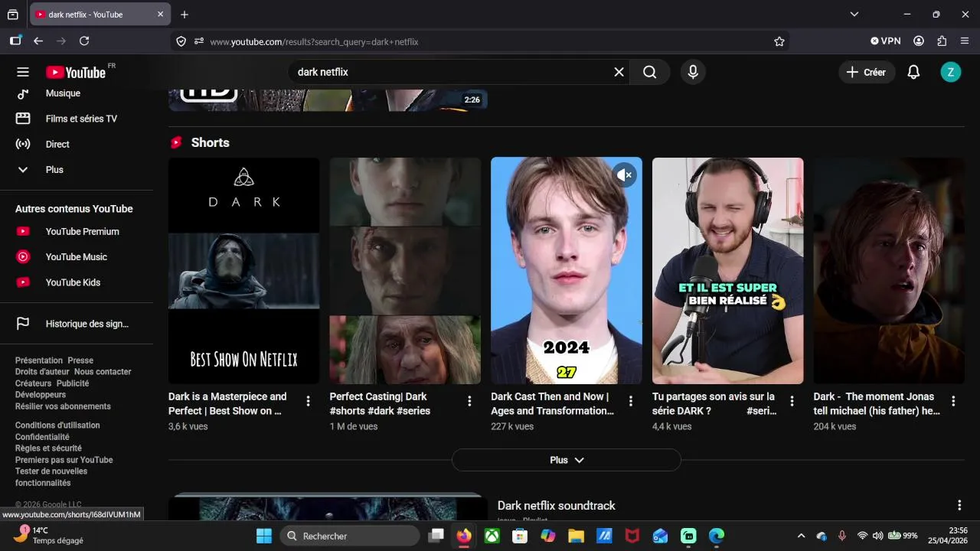Click the Presse footer link
Image resolution: width=980 pixels, height=551 pixels.
80,360
